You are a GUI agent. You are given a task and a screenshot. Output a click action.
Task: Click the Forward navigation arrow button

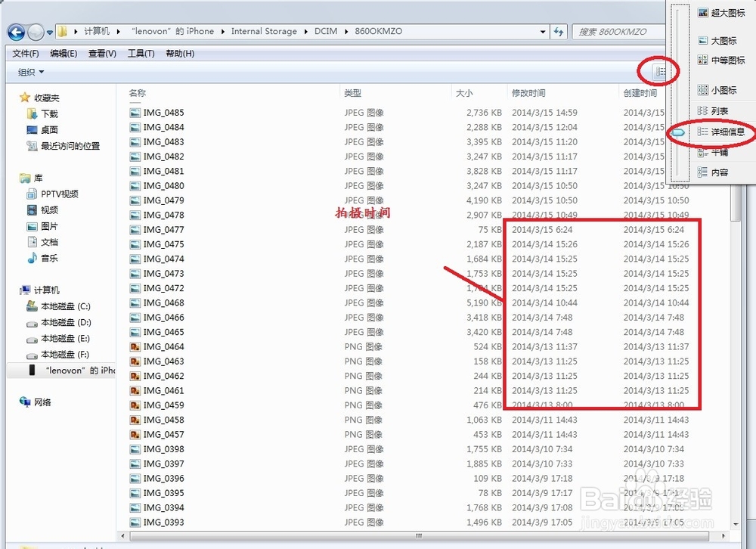tap(36, 33)
